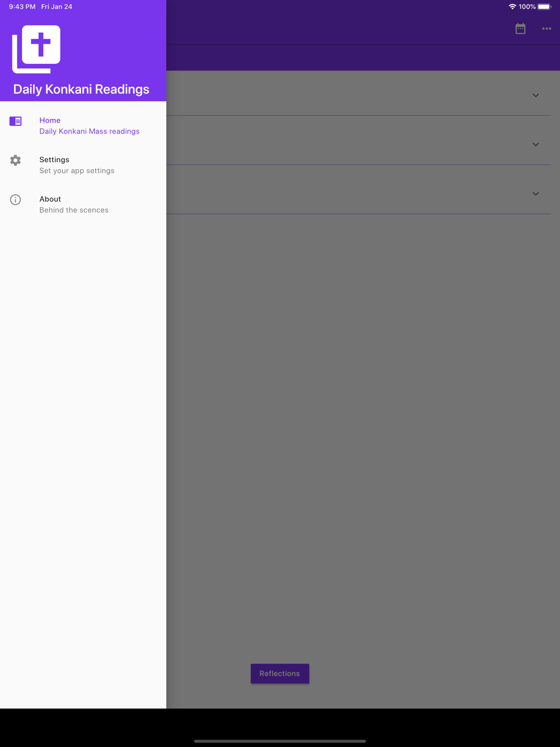Click the Settings gear icon

16,160
